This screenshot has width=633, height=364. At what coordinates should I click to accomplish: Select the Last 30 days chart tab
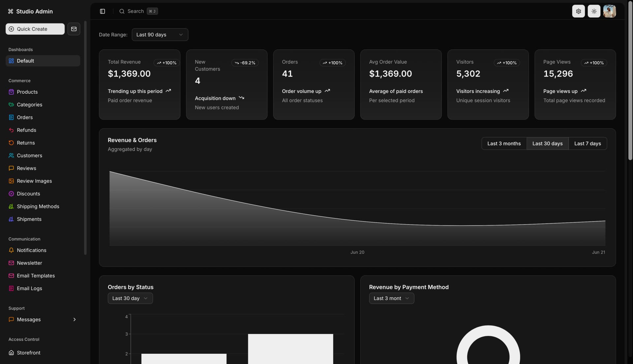[547, 143]
